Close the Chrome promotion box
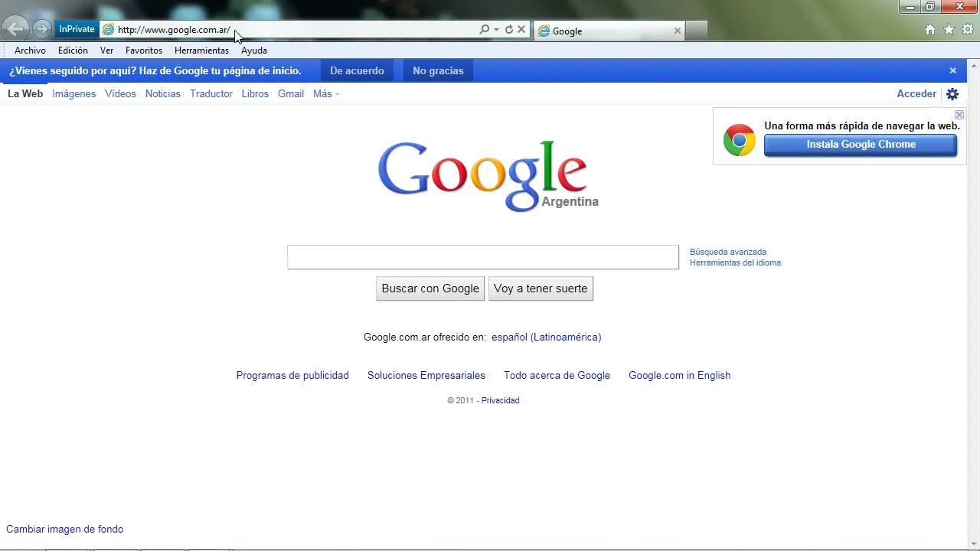The height and width of the screenshot is (551, 980). [x=959, y=115]
